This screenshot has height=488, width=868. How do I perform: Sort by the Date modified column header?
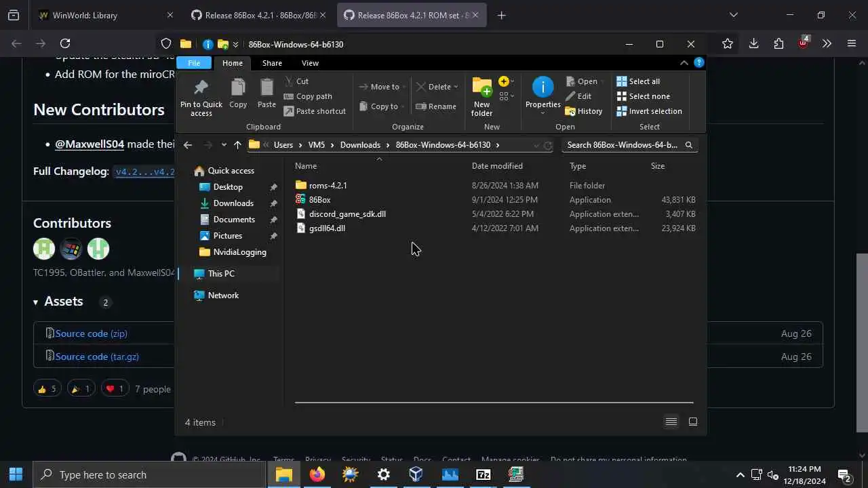click(497, 166)
